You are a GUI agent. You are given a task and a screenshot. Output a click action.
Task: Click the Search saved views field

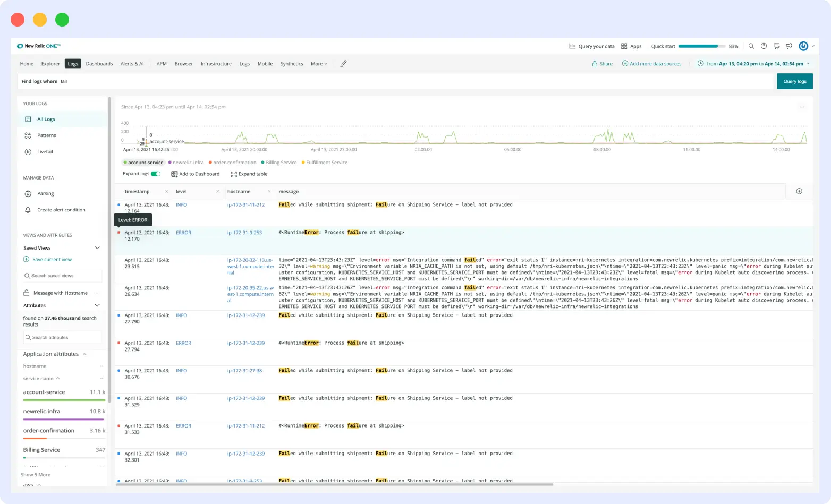click(62, 276)
